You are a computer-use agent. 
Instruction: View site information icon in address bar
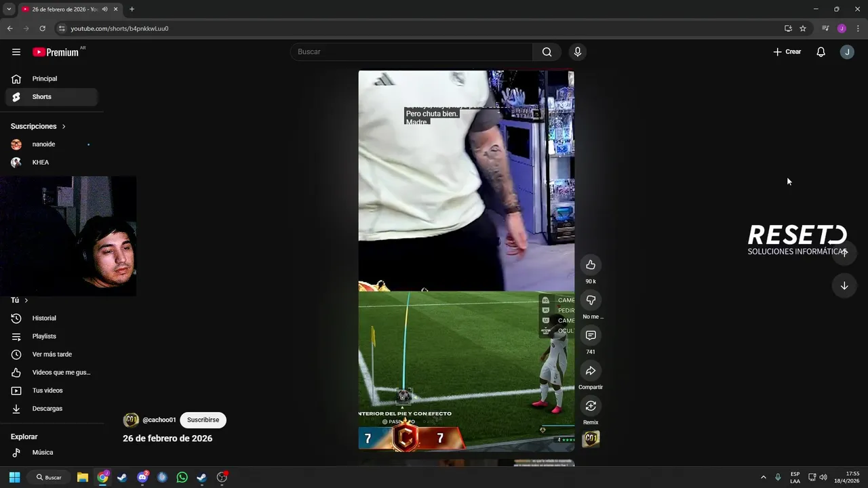62,28
